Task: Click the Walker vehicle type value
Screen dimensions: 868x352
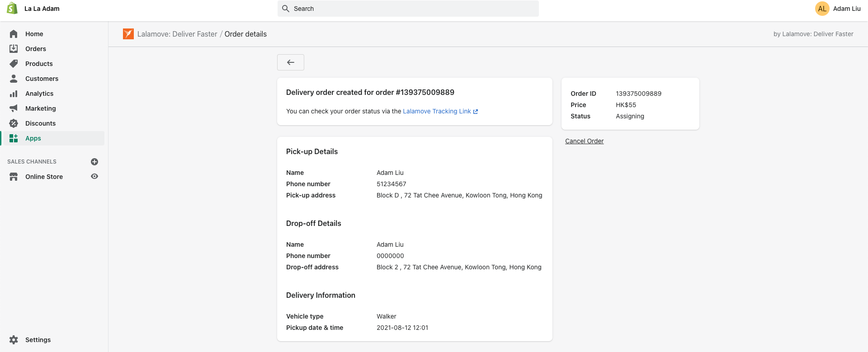Action: (x=386, y=316)
